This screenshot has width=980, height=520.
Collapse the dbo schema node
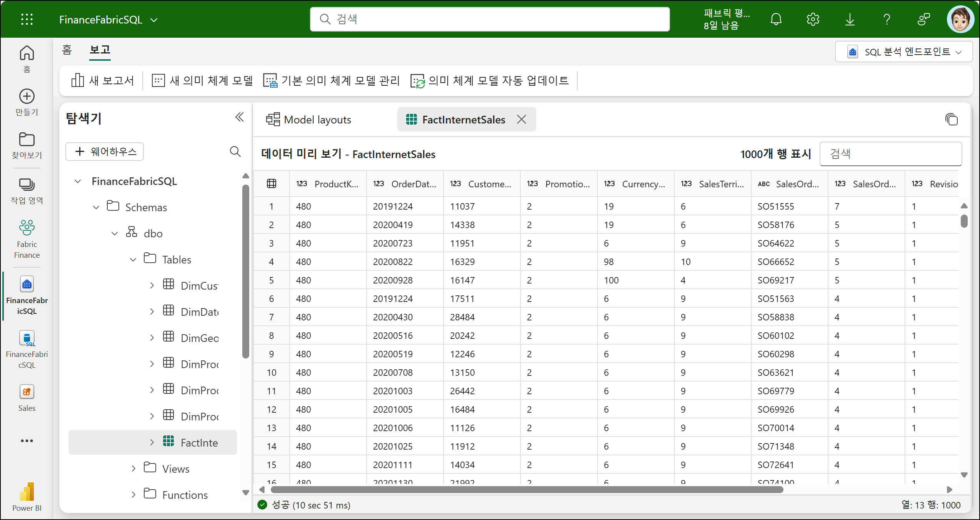coord(115,233)
